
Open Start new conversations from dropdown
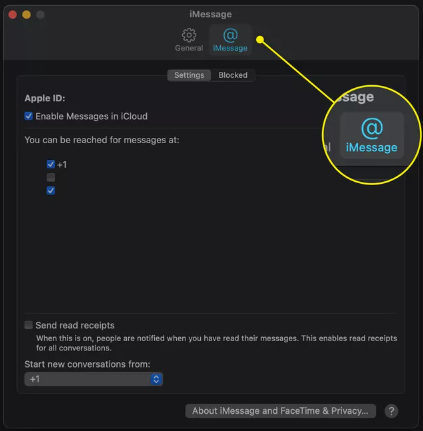pyautogui.click(x=94, y=379)
